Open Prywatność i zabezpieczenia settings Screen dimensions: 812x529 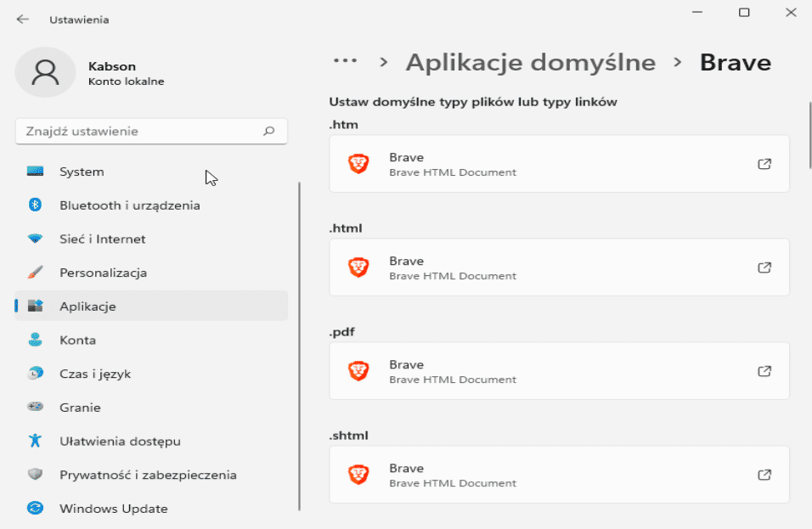tap(151, 474)
